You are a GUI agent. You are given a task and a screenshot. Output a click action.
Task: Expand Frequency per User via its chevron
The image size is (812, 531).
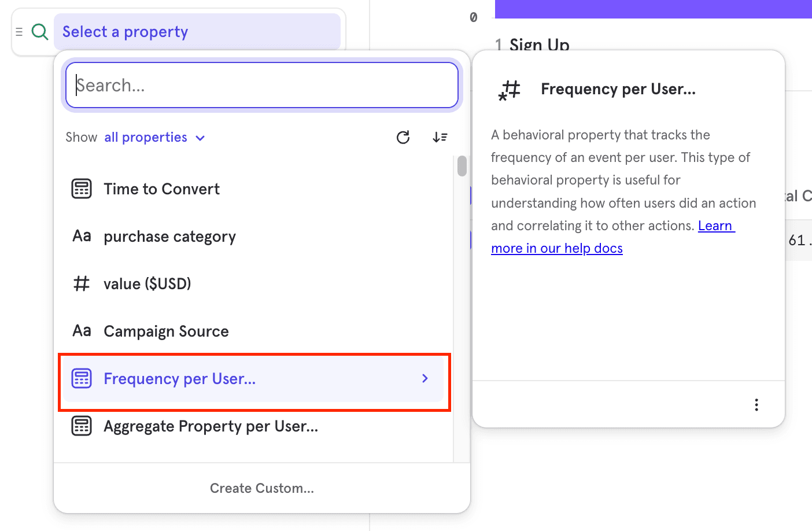(x=425, y=378)
